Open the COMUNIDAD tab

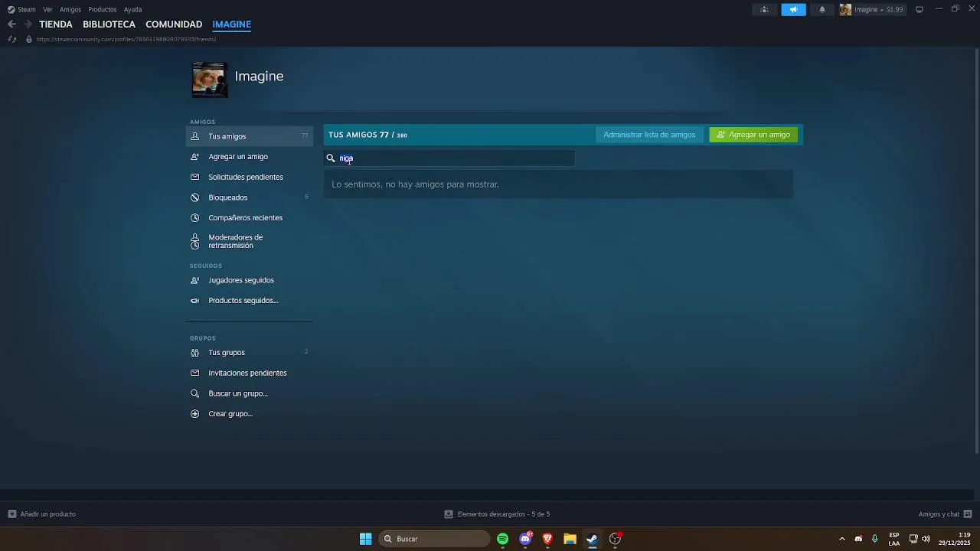174,24
